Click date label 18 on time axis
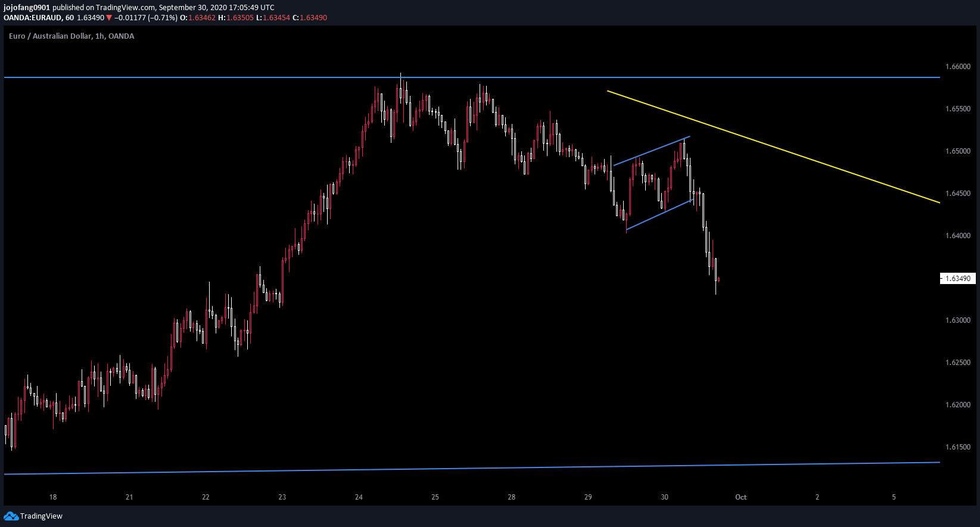The width and height of the screenshot is (980, 527). point(53,497)
